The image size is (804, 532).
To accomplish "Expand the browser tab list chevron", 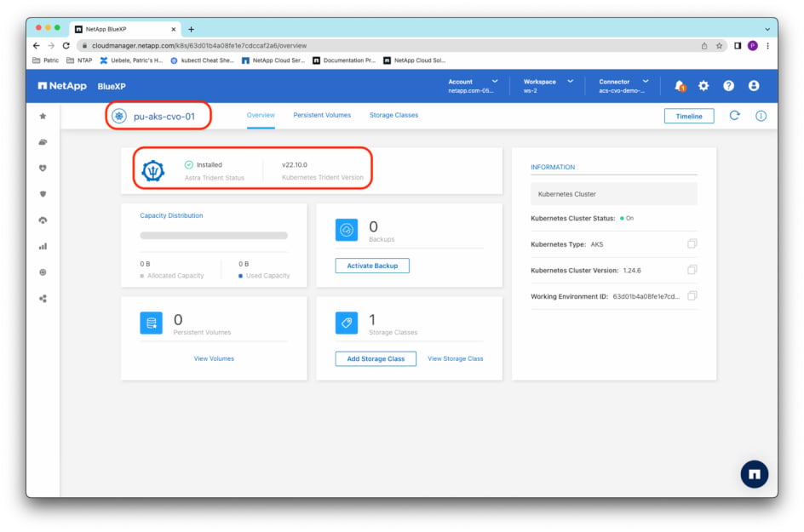I will pos(767,29).
